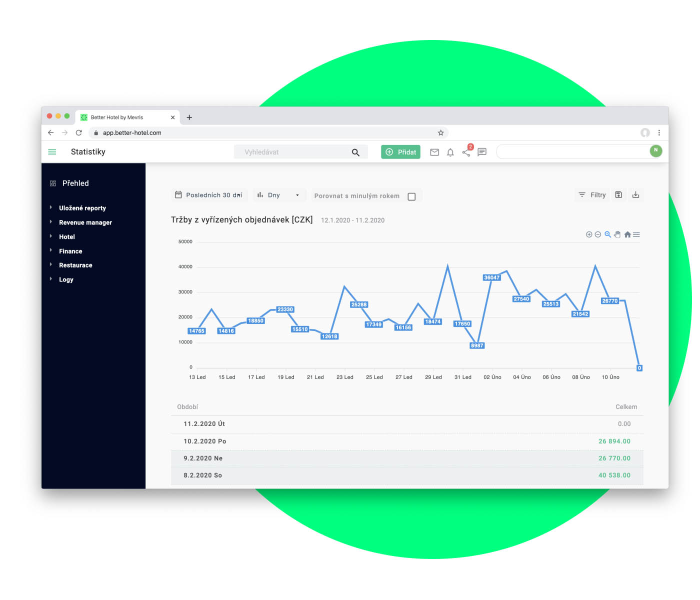
Task: Click the share icon with red badge
Action: pos(466,152)
